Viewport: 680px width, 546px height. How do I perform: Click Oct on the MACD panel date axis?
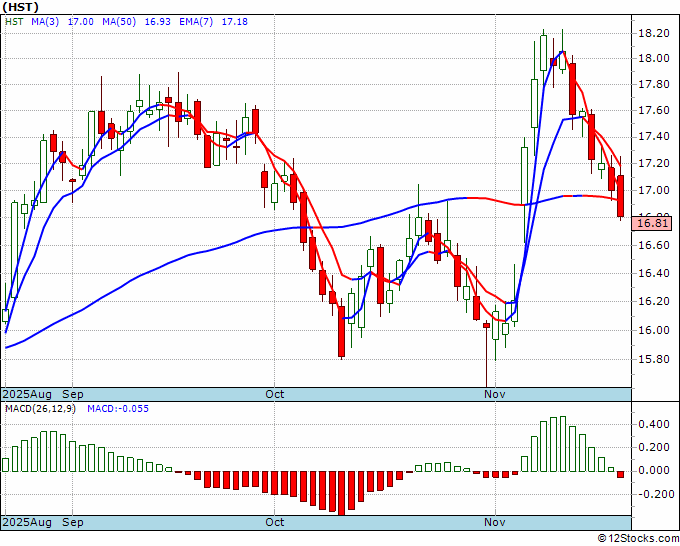(275, 522)
